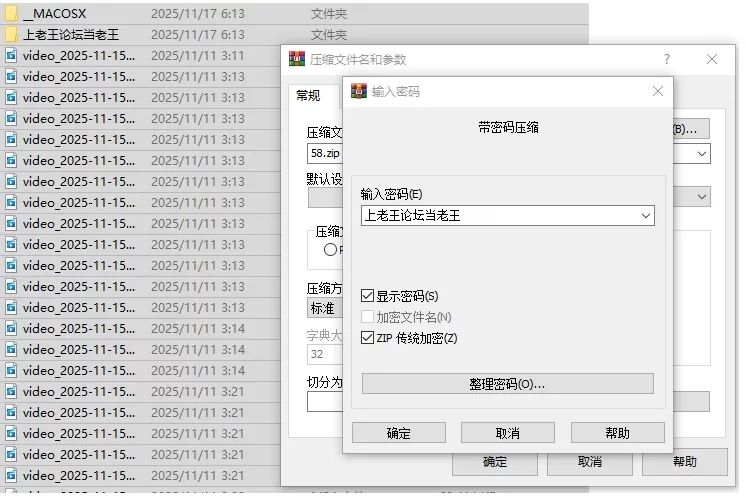Select the radio button under 压缩 group
The image size is (746, 500).
point(330,249)
